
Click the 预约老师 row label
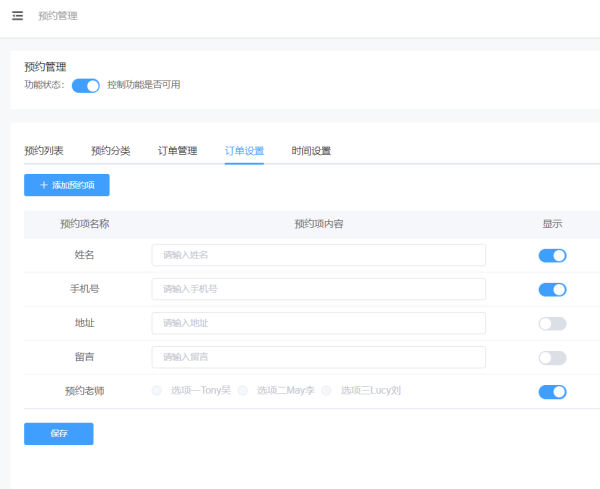[85, 391]
